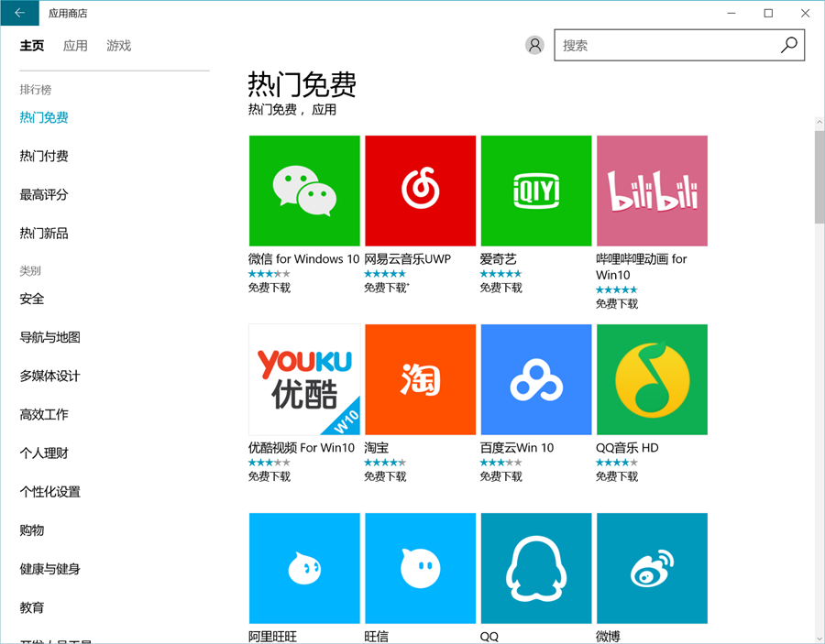The height and width of the screenshot is (644, 825).
Task: Open the QQ app tile
Action: [535, 568]
